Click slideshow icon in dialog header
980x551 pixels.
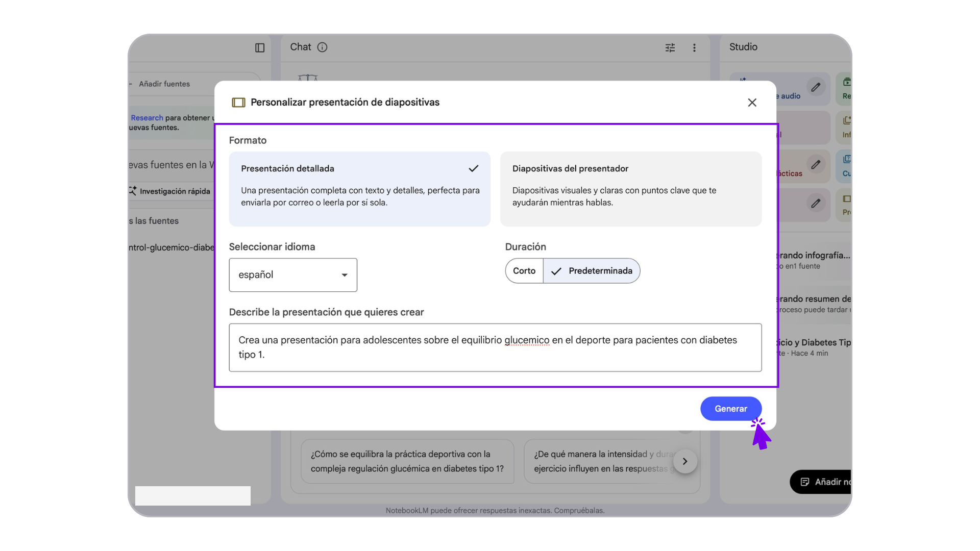238,103
